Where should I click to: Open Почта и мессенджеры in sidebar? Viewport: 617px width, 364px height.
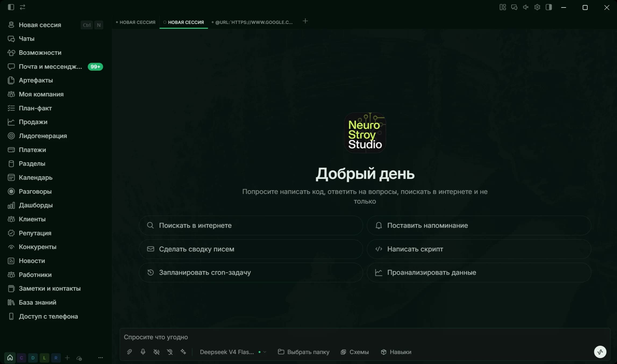click(55, 67)
